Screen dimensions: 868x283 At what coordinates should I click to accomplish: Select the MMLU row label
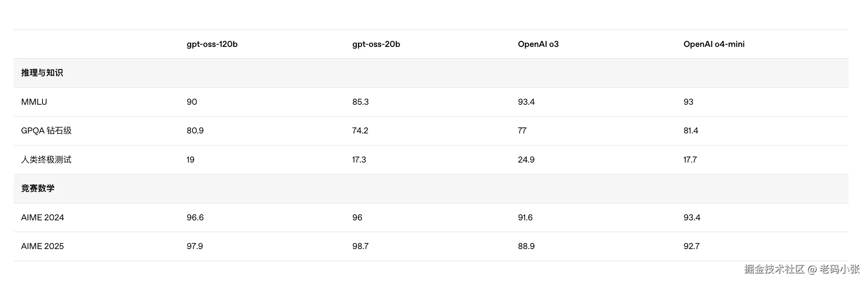coord(34,102)
